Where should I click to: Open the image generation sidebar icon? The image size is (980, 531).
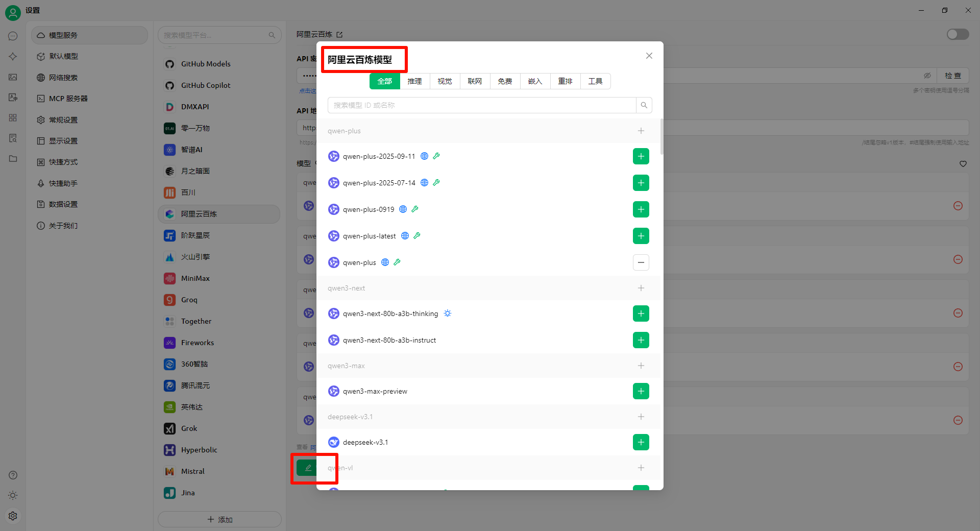click(x=13, y=77)
